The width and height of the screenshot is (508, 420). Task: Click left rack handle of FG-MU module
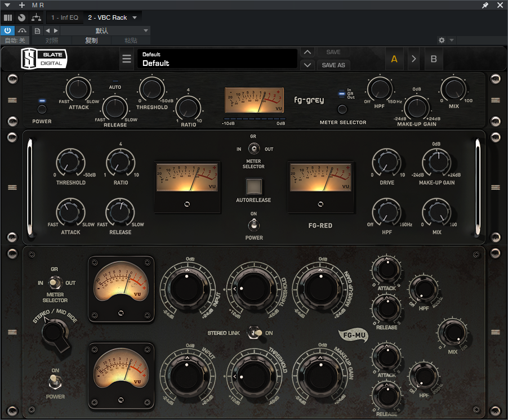[12, 332]
